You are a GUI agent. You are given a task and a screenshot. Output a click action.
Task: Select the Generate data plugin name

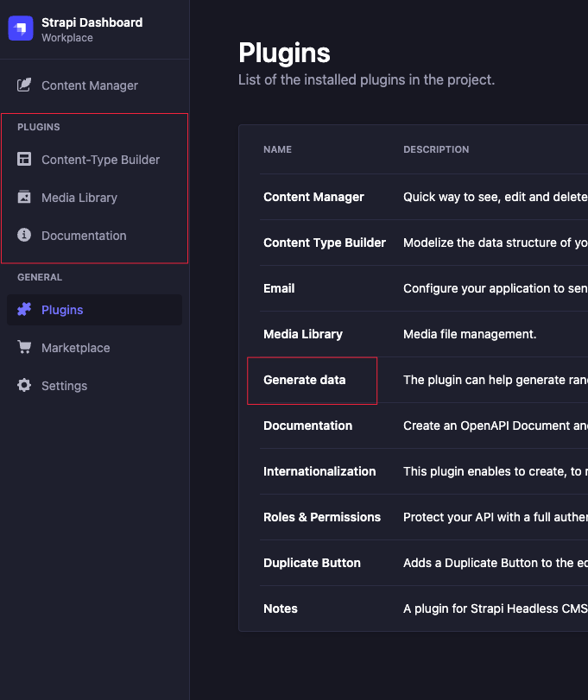[304, 380]
